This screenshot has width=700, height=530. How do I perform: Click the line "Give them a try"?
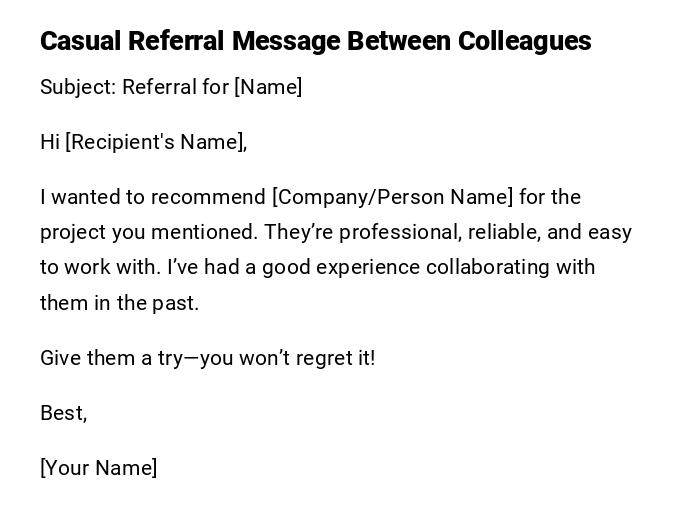(111, 358)
